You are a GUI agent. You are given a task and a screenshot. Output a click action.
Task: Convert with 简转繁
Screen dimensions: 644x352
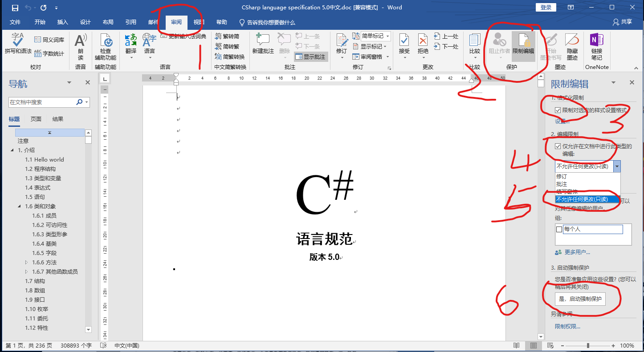pos(227,46)
